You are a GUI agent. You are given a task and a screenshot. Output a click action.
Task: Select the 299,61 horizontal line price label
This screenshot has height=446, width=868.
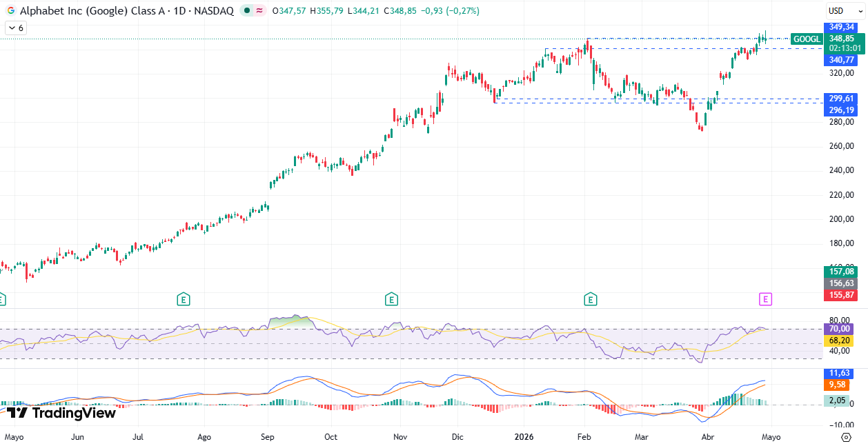tap(842, 99)
